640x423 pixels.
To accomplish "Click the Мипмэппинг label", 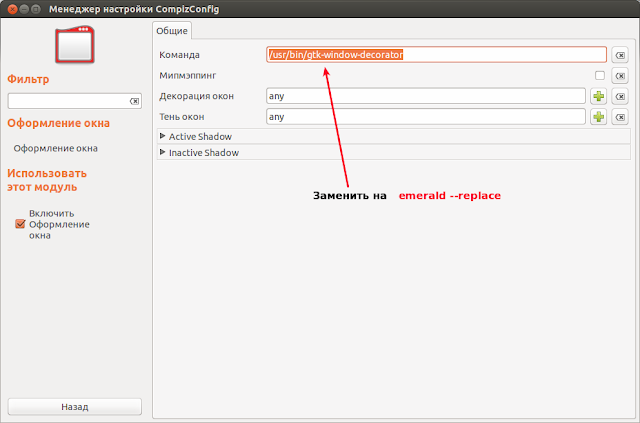I will pyautogui.click(x=187, y=76).
